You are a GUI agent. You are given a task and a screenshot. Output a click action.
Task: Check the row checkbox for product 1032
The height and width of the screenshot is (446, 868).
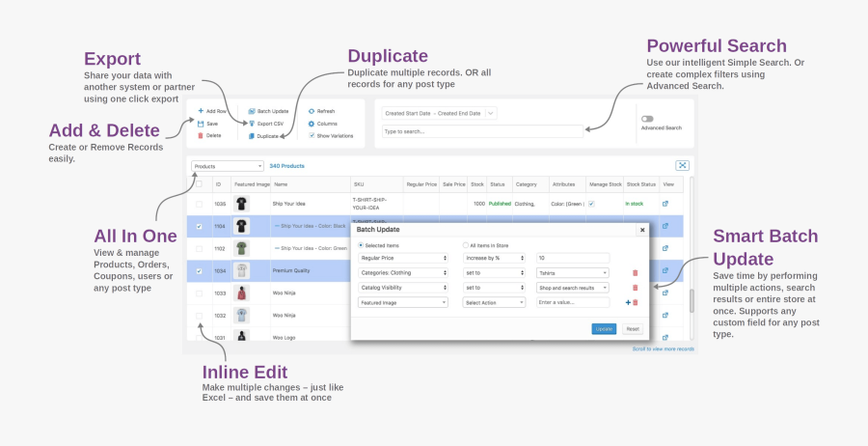[x=200, y=316]
